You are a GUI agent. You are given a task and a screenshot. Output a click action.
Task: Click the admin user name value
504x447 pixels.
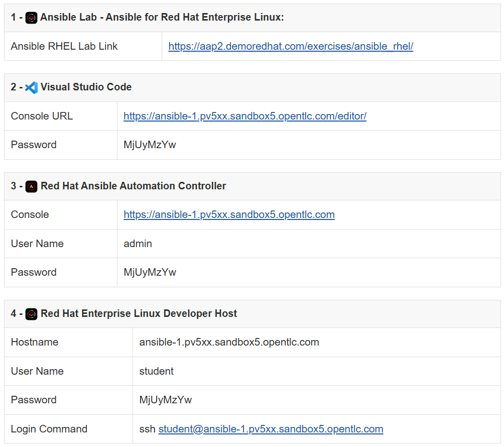(x=138, y=244)
